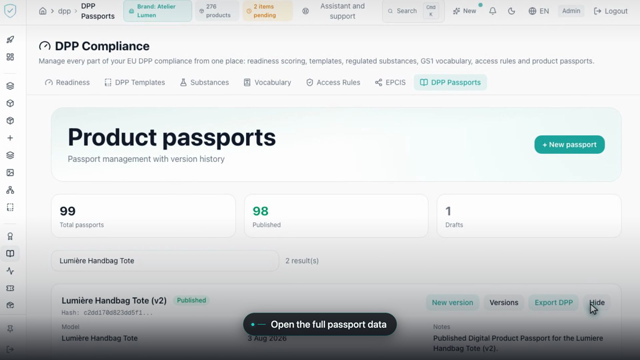The image size is (640, 360).
Task: Click the Hash: c2dd170d823dd5f1... text
Action: pyautogui.click(x=107, y=313)
